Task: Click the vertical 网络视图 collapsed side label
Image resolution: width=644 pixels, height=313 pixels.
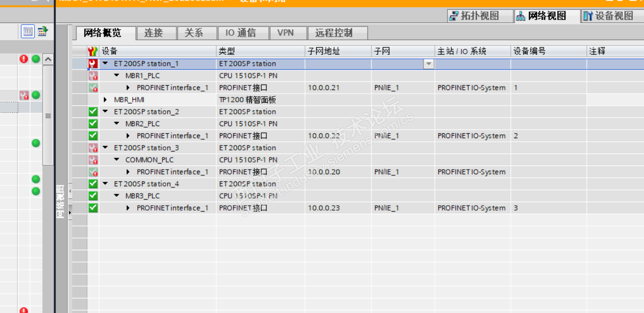Action: (x=60, y=202)
